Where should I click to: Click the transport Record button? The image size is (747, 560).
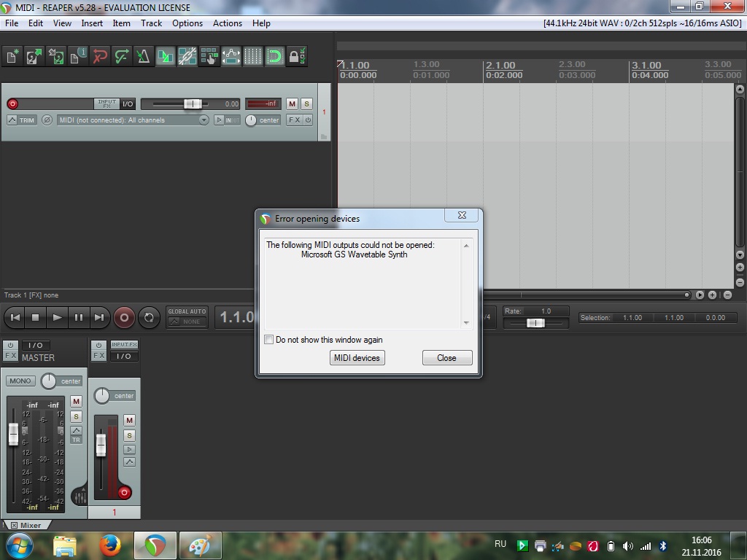pyautogui.click(x=124, y=318)
